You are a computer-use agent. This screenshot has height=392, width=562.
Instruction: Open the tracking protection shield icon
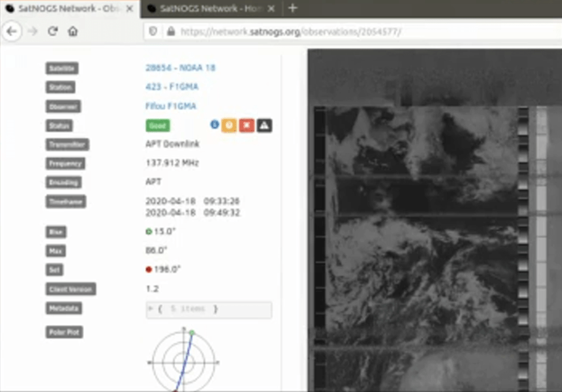click(x=153, y=32)
